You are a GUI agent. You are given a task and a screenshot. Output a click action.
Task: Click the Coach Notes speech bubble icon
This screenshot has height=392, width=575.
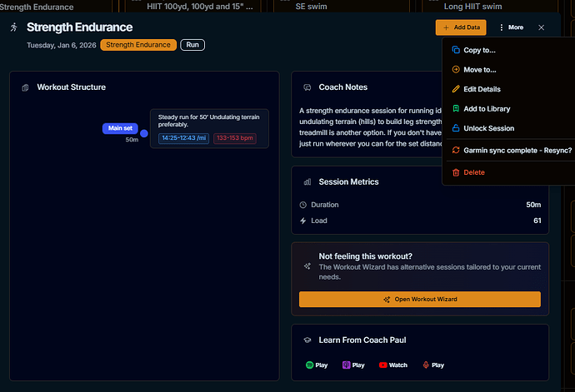[x=307, y=87]
